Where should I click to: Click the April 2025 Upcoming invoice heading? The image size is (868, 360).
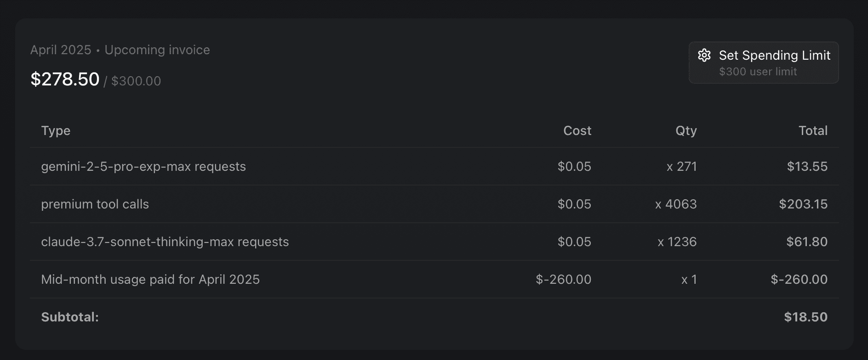tap(120, 50)
